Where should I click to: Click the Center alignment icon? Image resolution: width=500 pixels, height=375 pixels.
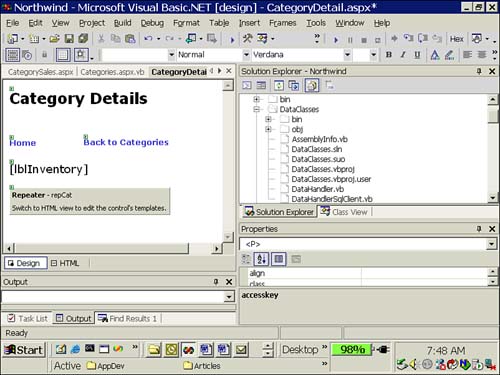[x=482, y=54]
